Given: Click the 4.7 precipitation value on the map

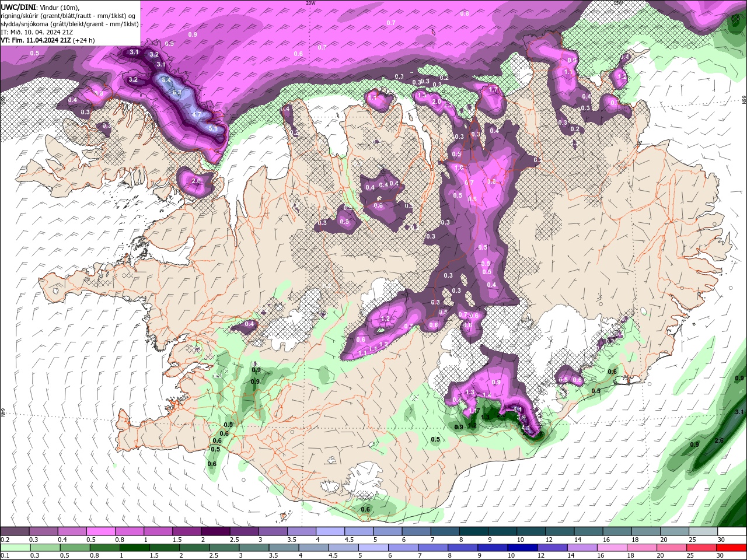Looking at the screenshot, I should pyautogui.click(x=197, y=115).
